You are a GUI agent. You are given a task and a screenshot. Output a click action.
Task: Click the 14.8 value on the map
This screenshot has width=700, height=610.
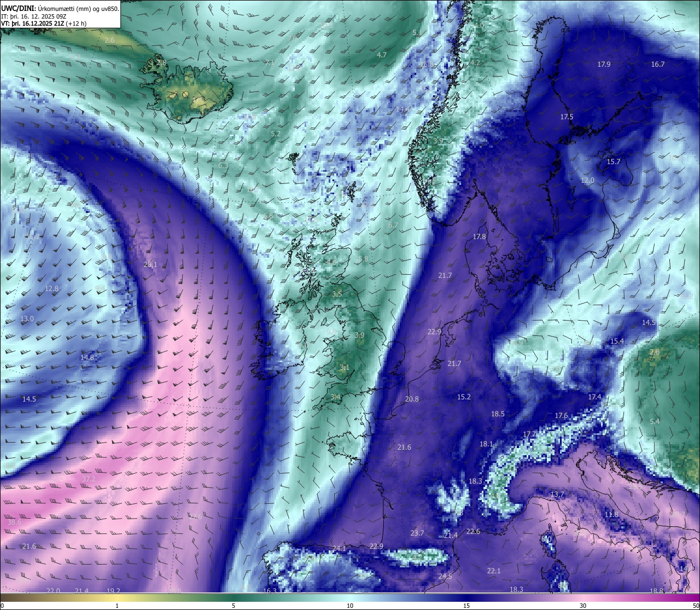point(87,357)
